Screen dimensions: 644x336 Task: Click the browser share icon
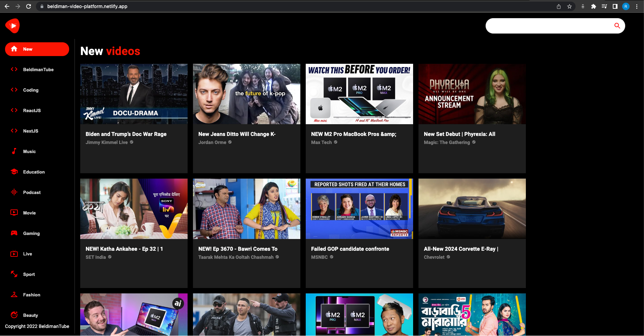(x=559, y=6)
